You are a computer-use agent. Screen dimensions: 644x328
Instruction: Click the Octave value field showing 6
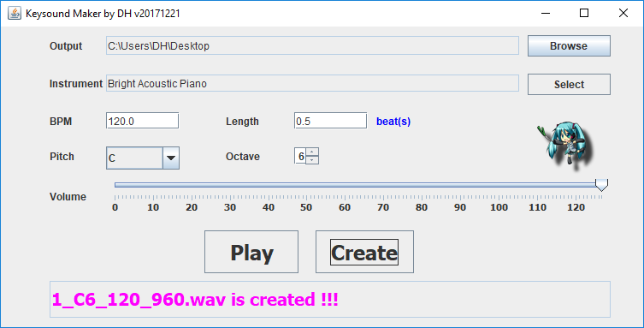pyautogui.click(x=300, y=156)
